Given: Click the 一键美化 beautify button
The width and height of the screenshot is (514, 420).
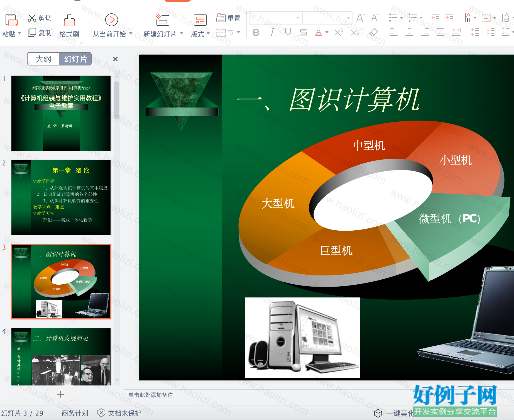Looking at the screenshot, I should coord(394,413).
